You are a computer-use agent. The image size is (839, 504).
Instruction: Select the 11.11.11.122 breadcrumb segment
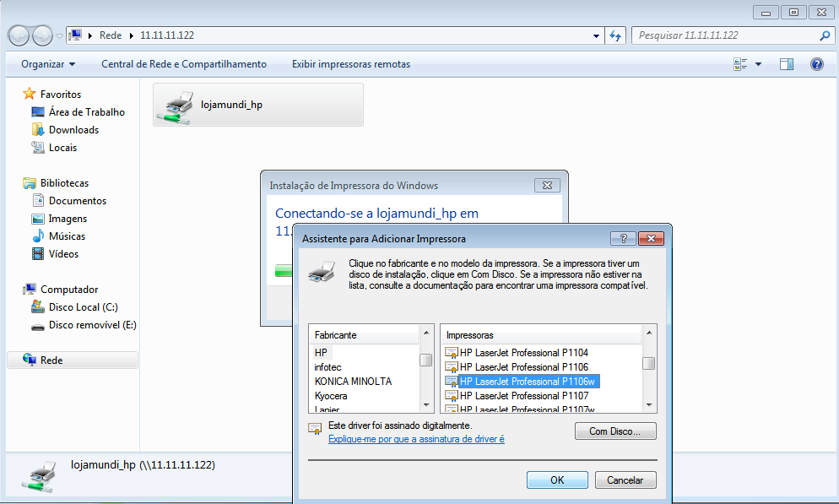167,35
